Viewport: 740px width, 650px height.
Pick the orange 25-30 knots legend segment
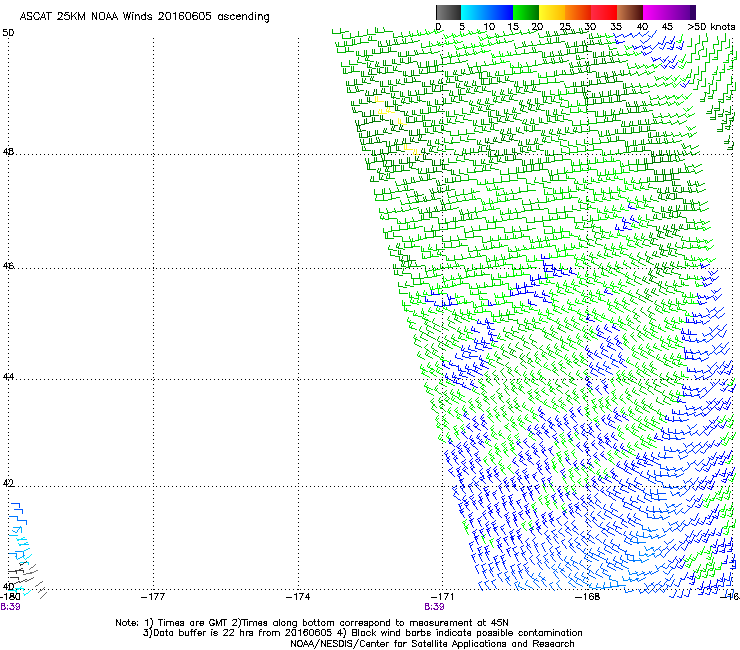[x=578, y=12]
